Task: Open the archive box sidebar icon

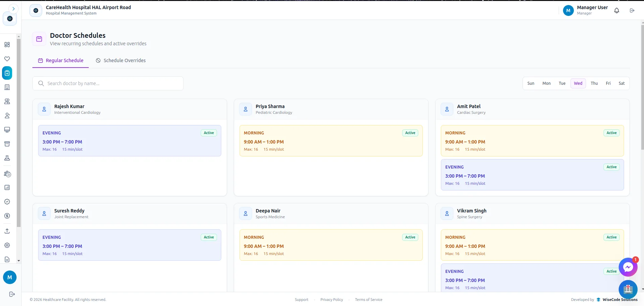Action: coord(7,144)
